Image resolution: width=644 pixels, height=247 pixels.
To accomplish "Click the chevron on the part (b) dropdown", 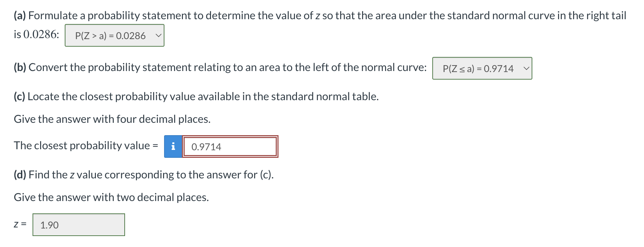I will click(527, 68).
